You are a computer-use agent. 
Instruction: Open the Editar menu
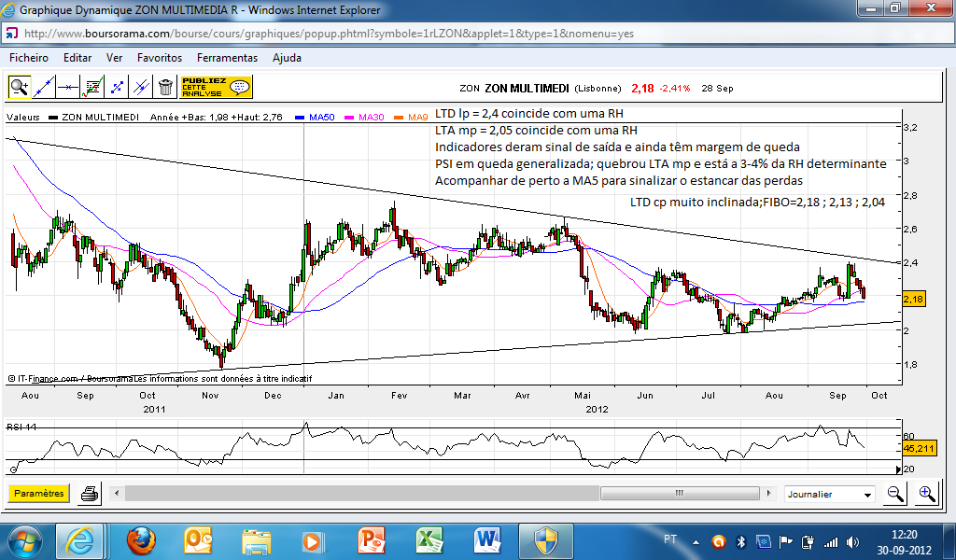click(x=77, y=58)
